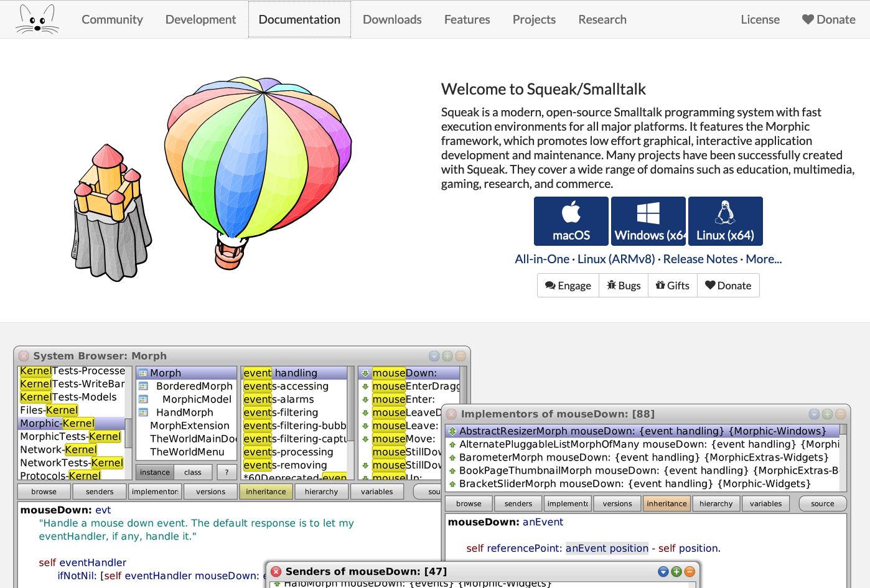870x588 pixels.
Task: Click the More... downloads link
Action: pyautogui.click(x=764, y=259)
